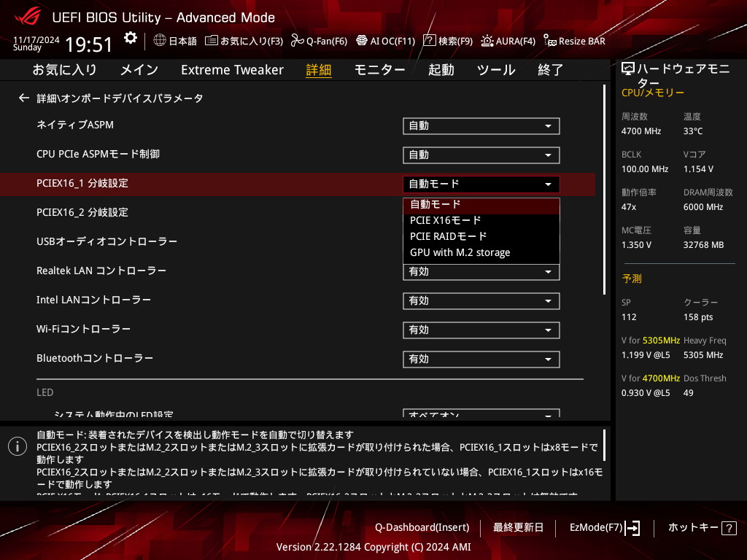Screen dimensions: 747x560
Task: Click the 1.154 V Vコア value
Action: point(698,169)
